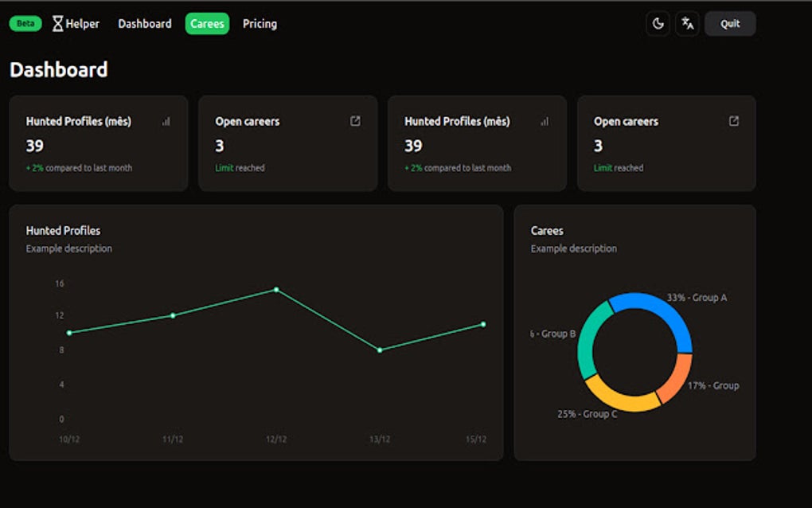Click the "11/12" x-axis date label
Screen dimensions: 812x508
coord(173,440)
